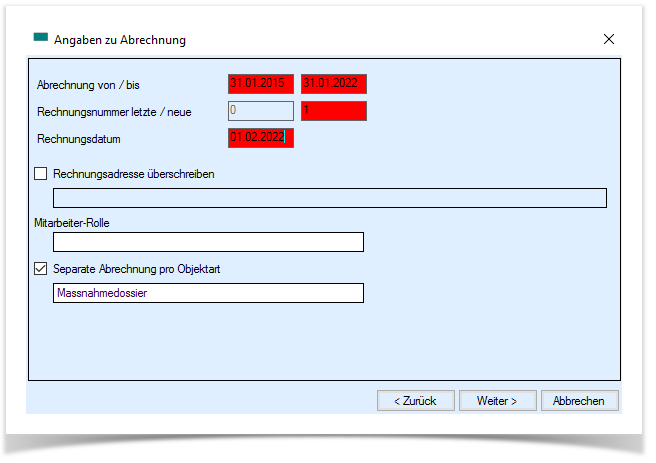656x463 pixels.
Task: Click the Massnahmedossier object type field
Action: point(208,293)
